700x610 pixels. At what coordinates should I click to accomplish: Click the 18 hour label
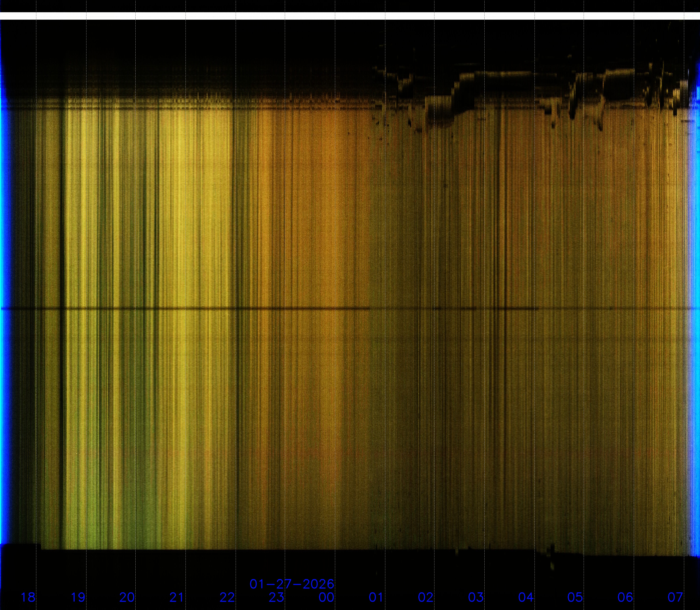[28, 597]
